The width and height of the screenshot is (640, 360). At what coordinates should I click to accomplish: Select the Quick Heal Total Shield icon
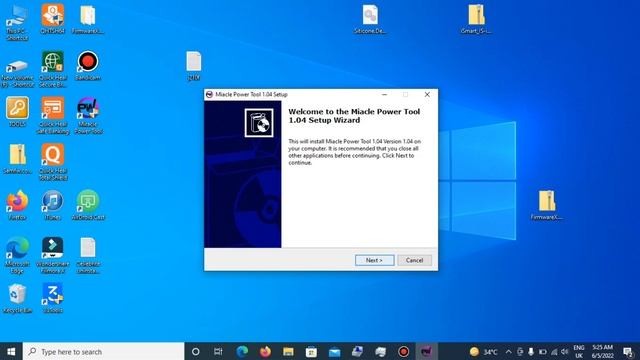53,162
